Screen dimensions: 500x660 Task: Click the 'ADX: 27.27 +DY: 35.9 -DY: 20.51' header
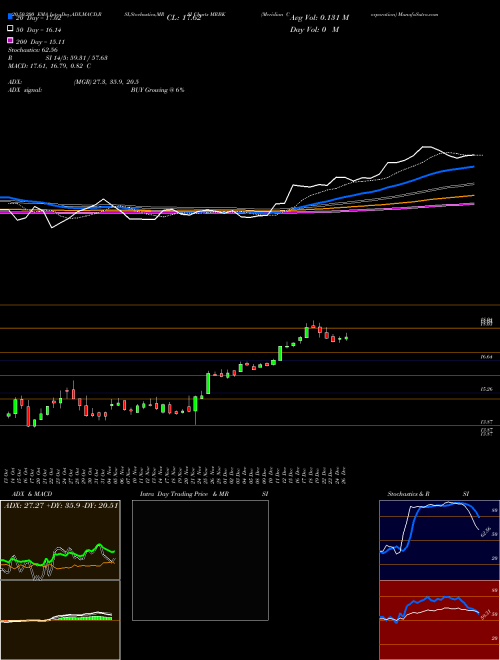[61, 505]
